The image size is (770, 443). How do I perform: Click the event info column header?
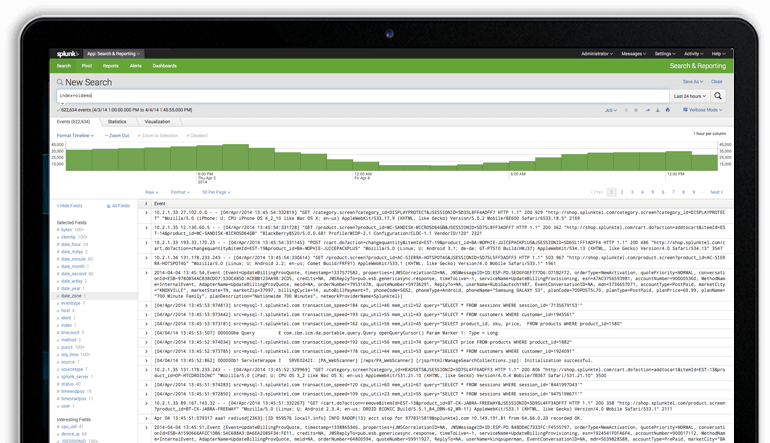pyautogui.click(x=146, y=203)
